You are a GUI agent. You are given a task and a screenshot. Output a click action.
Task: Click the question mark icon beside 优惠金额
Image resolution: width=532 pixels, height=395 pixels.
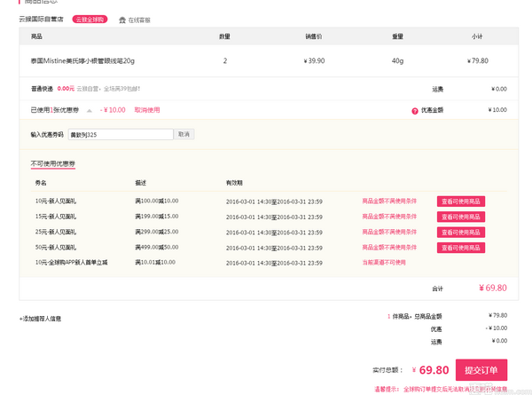click(x=415, y=111)
